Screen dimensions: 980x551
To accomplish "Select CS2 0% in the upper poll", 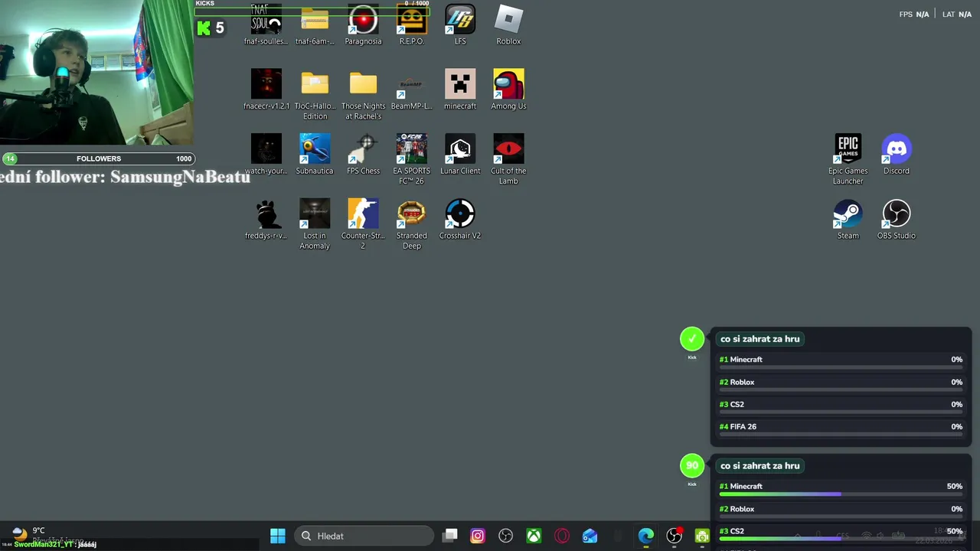I will (x=841, y=406).
